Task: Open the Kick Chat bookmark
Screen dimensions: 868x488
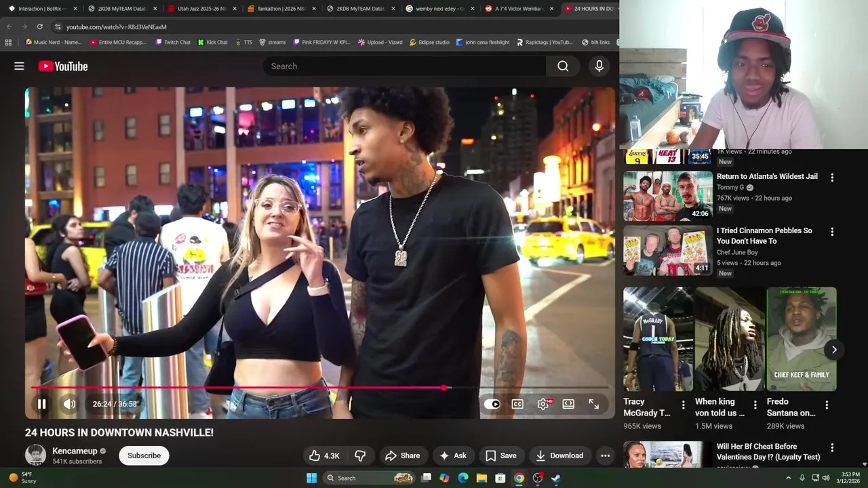Action: coord(212,42)
